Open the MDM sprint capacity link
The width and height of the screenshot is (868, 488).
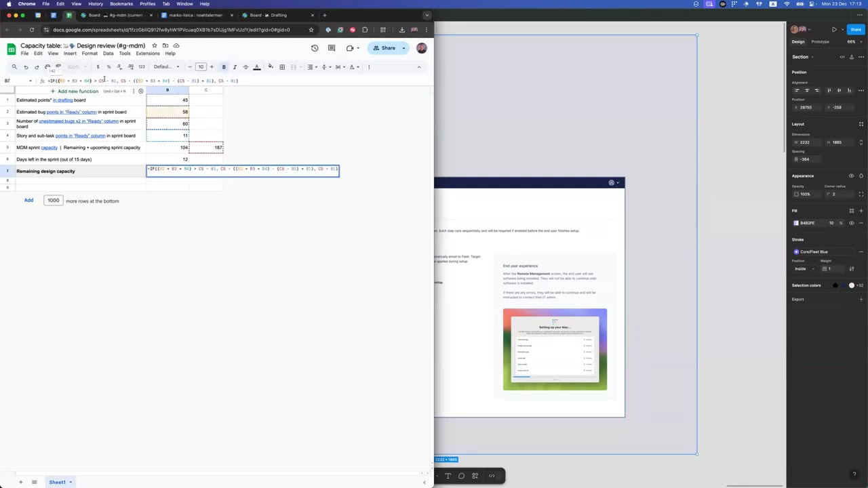coord(50,148)
